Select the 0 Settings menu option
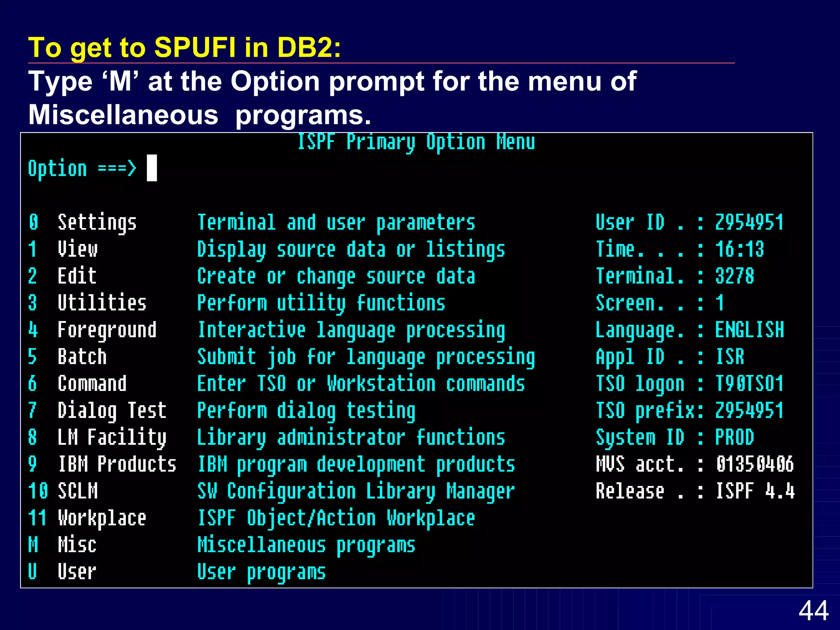Image resolution: width=840 pixels, height=630 pixels. tap(82, 223)
